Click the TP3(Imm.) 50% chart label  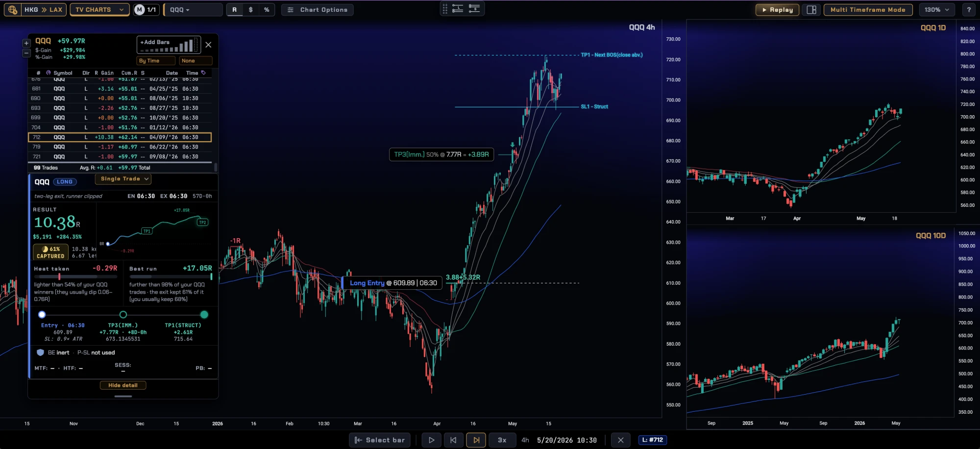click(441, 154)
